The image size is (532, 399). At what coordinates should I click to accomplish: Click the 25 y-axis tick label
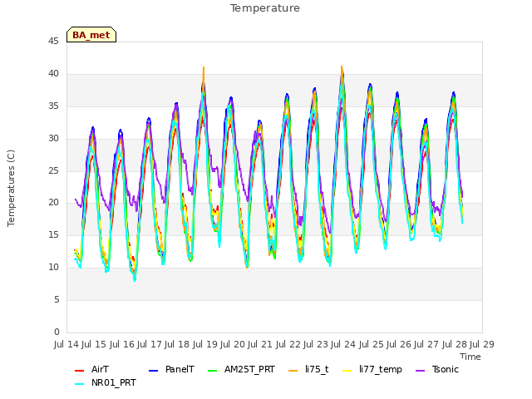click(x=53, y=170)
